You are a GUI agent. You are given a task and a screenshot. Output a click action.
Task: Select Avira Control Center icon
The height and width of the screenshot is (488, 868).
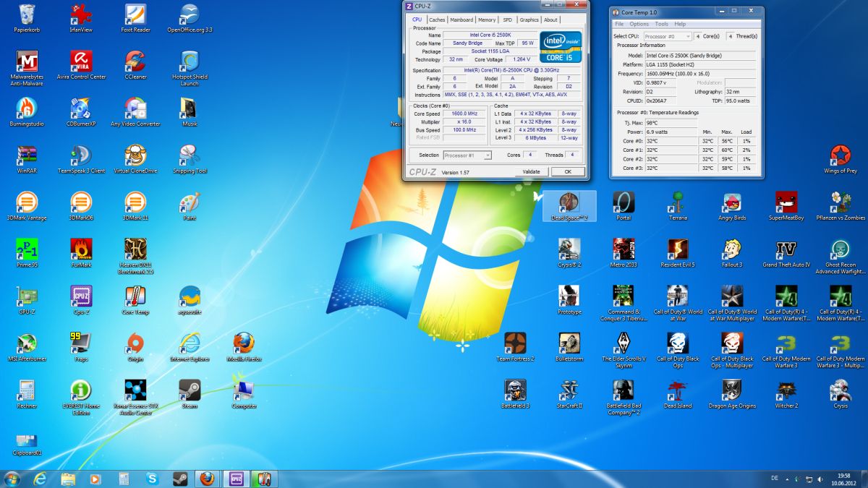click(81, 65)
